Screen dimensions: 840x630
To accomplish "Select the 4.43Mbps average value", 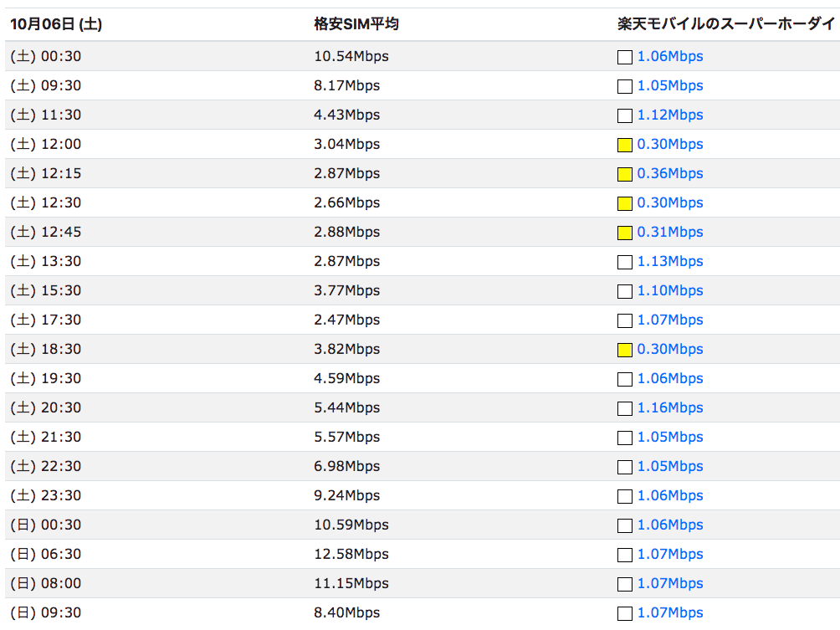I will 346,115.
